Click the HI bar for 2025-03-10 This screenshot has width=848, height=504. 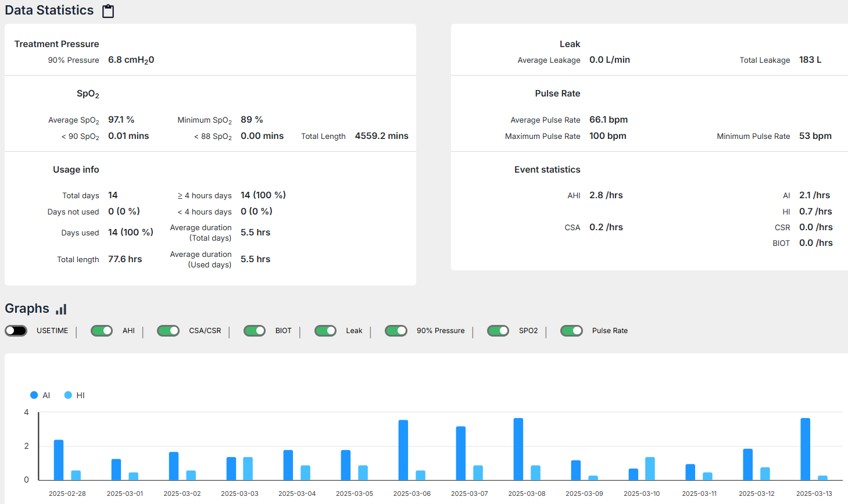click(650, 469)
